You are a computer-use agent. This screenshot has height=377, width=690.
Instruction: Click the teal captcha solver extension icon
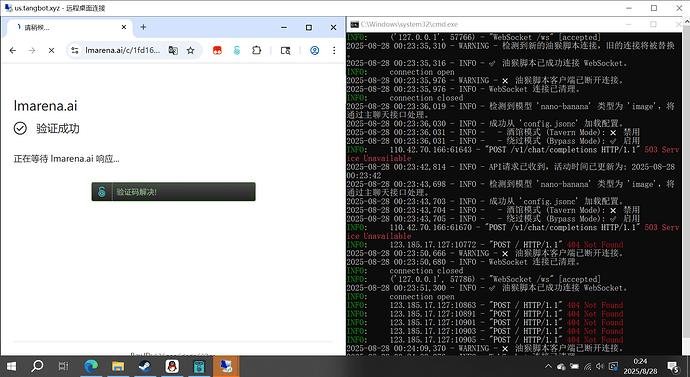click(237, 51)
